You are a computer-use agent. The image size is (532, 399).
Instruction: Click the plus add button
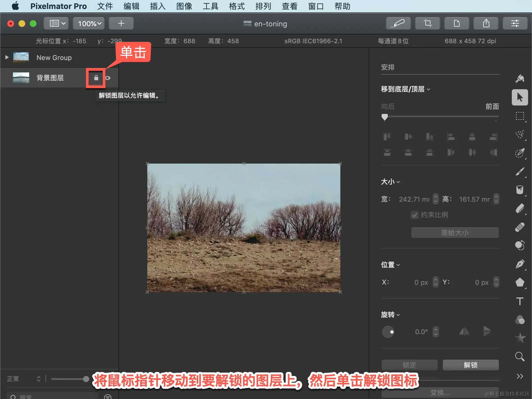click(x=121, y=23)
